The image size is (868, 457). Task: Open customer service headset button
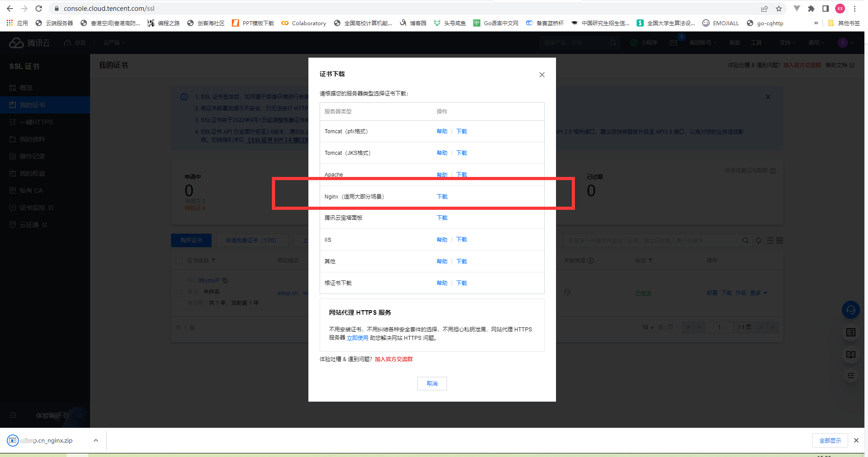click(x=851, y=310)
